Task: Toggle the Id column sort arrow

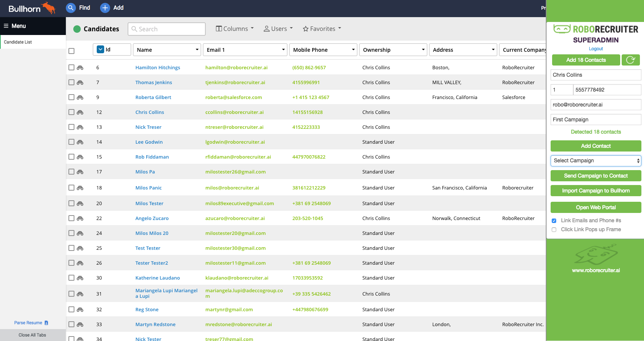Action: coord(100,50)
